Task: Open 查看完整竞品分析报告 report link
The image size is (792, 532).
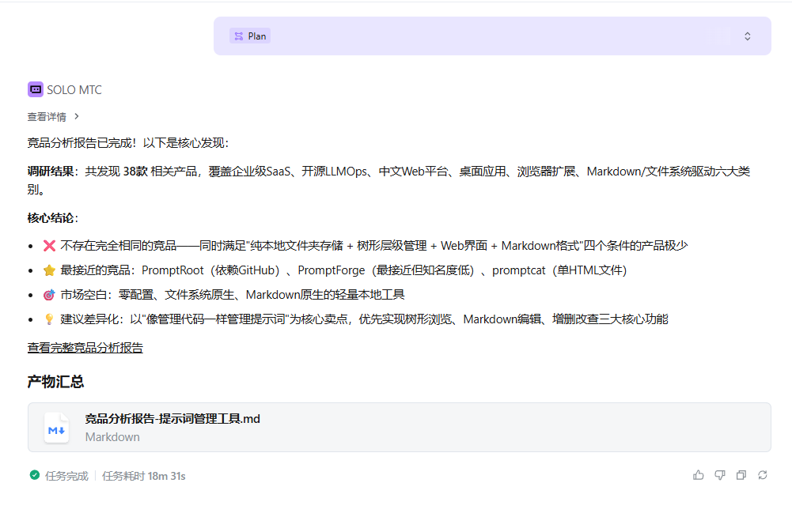Action: click(x=85, y=347)
